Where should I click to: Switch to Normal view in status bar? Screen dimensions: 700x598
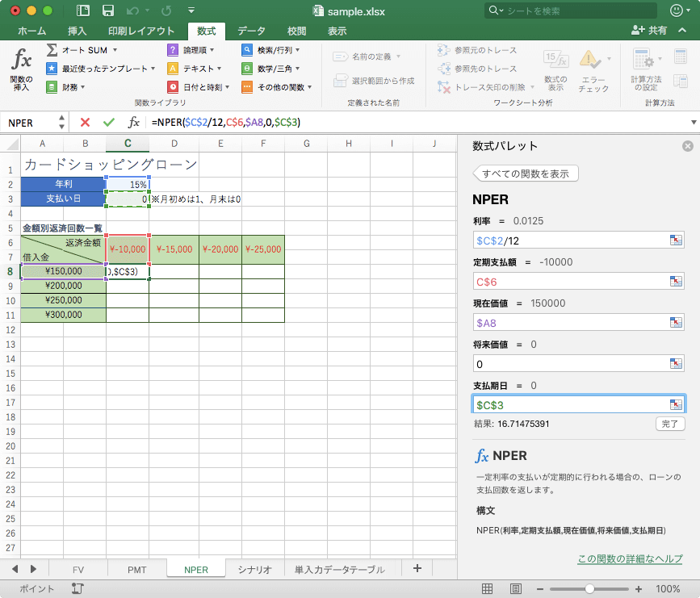tap(487, 589)
